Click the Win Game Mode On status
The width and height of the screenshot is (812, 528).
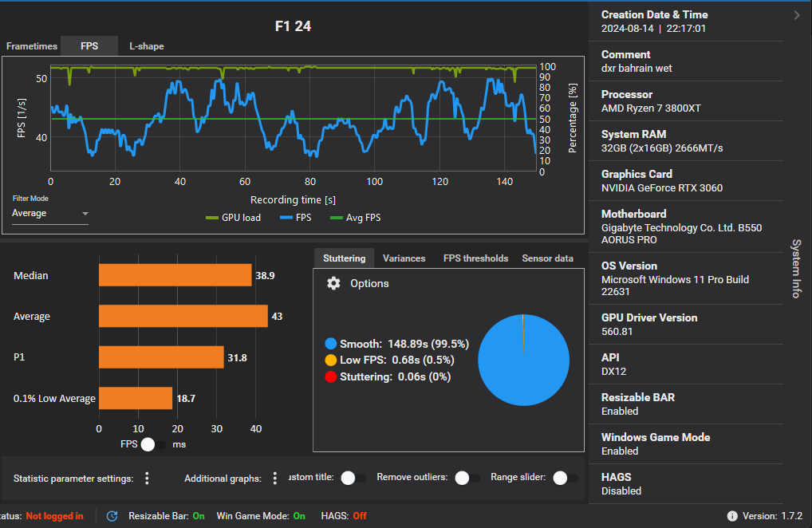(261, 516)
